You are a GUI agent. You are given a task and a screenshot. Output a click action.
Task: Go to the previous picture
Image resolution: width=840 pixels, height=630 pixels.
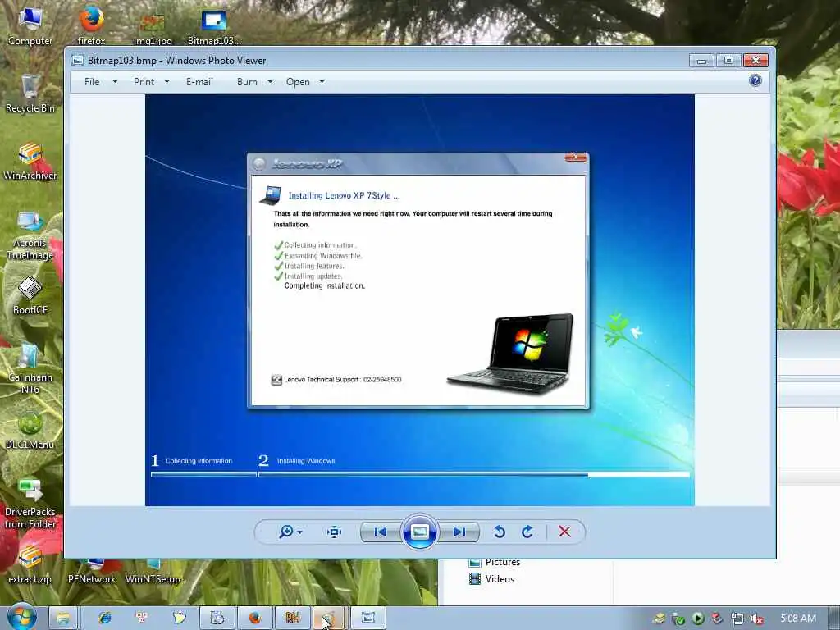click(x=381, y=532)
